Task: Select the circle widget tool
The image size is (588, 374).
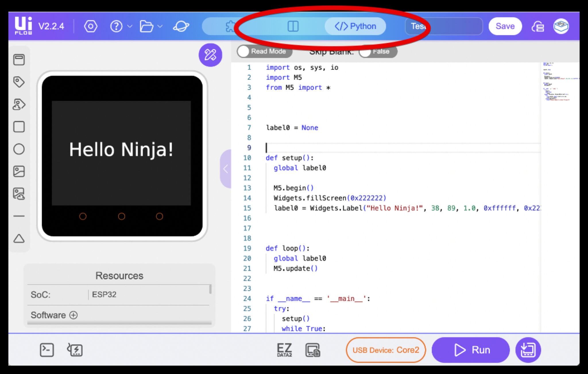Action: (19, 149)
